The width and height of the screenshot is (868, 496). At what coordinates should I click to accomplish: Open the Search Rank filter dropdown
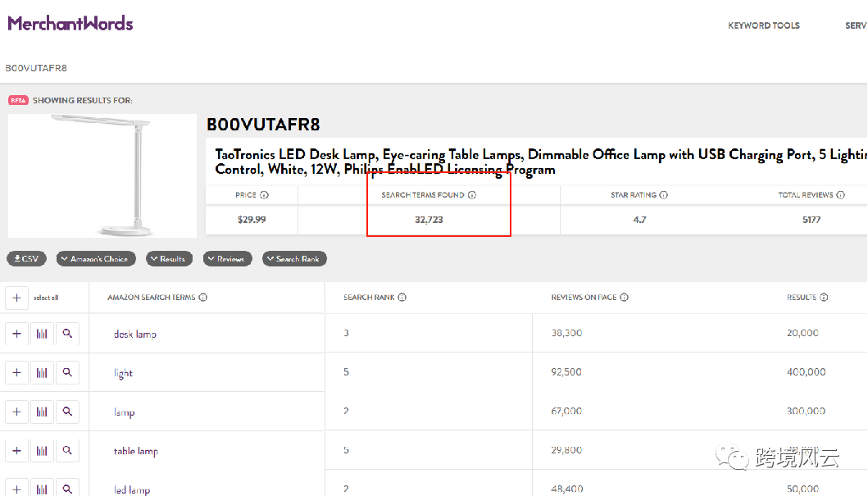tap(294, 258)
